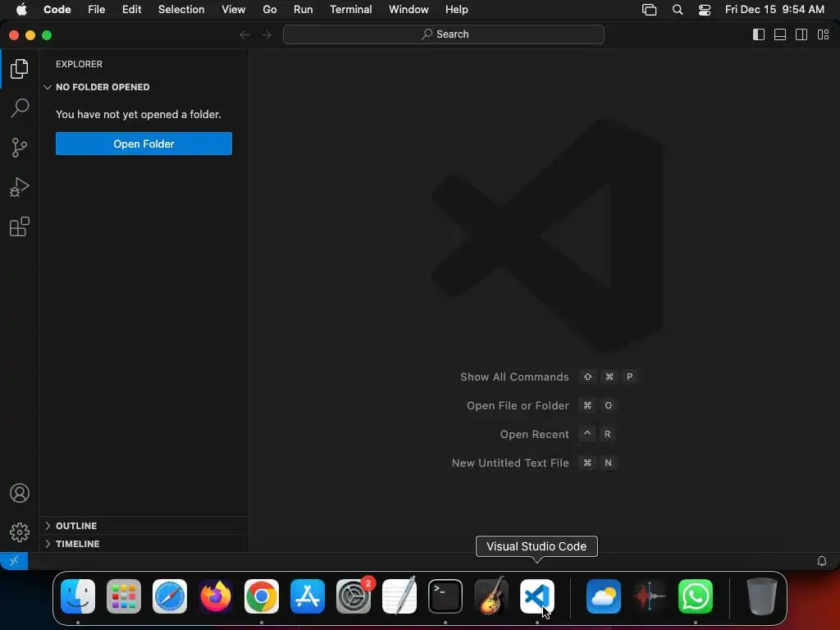Screen dimensions: 840x630
Task: Open Google Chrome from the Dock
Action: (x=262, y=596)
